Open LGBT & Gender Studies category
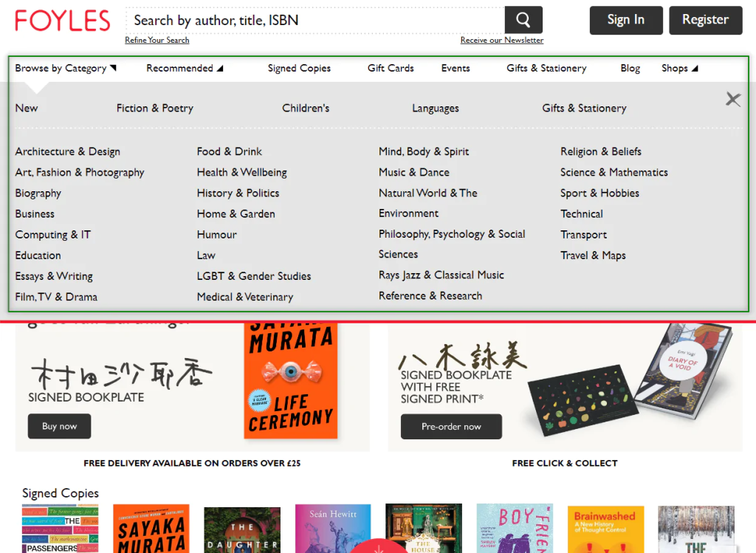This screenshot has height=553, width=756. click(254, 276)
